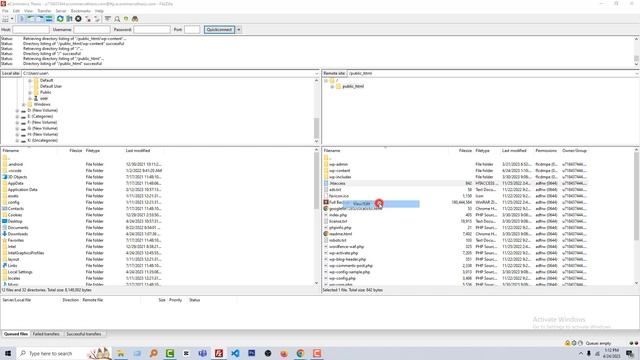Click the Refresh file lists icon
Viewport: 640px width, 360px height.
point(60,19)
